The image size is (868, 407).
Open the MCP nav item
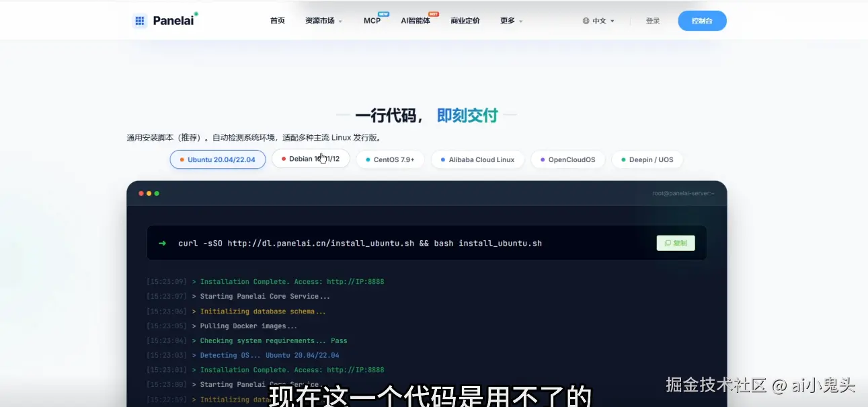click(x=372, y=21)
